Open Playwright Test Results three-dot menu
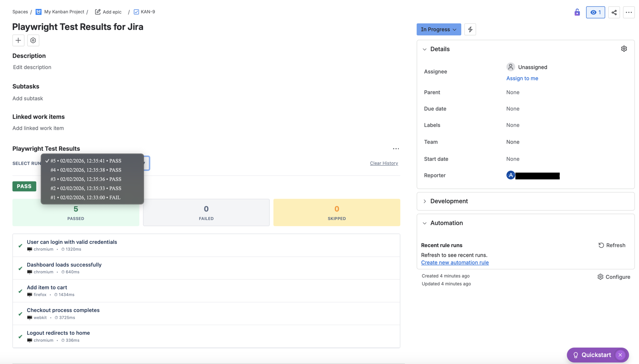Viewport: 639px width, 364px height. pyautogui.click(x=396, y=148)
